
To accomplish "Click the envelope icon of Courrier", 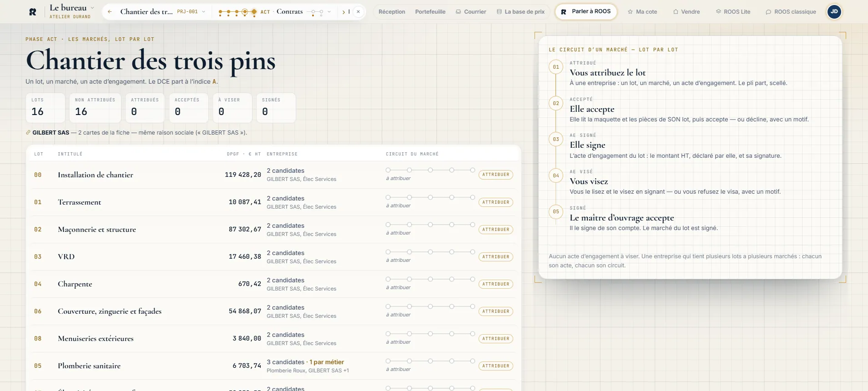I will [459, 12].
